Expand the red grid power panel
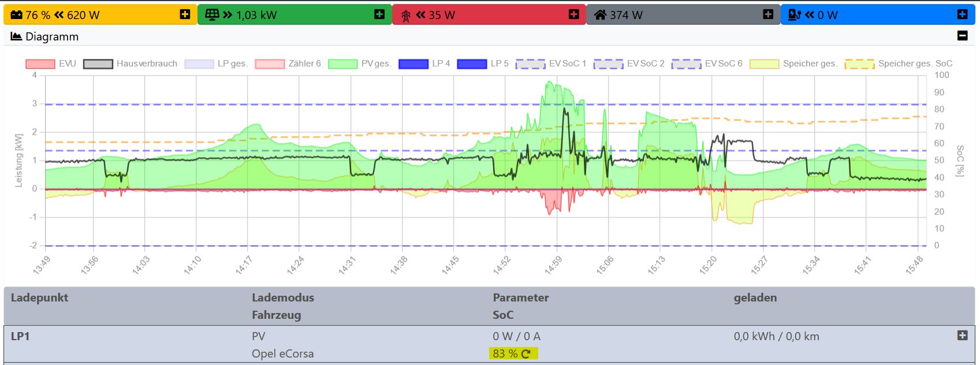 point(573,14)
